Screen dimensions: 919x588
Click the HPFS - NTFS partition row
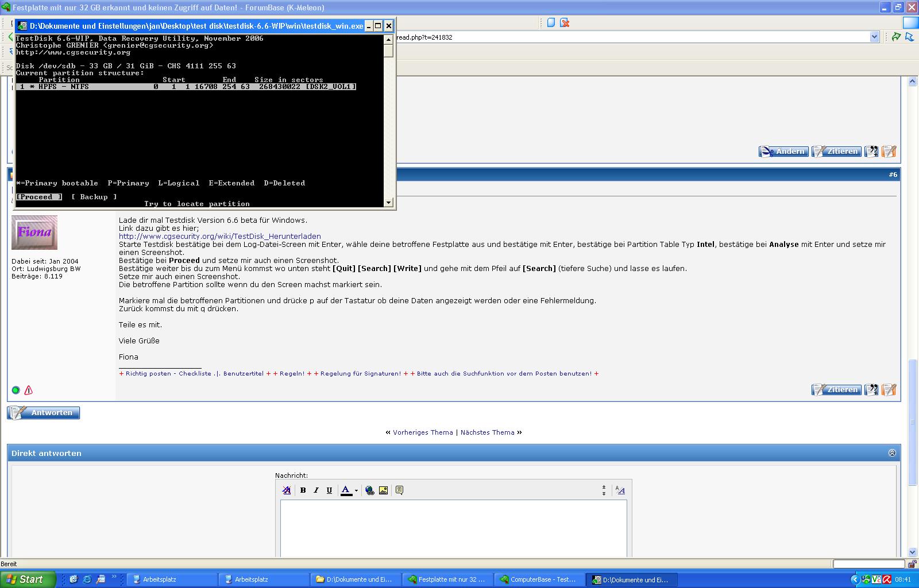[186, 87]
